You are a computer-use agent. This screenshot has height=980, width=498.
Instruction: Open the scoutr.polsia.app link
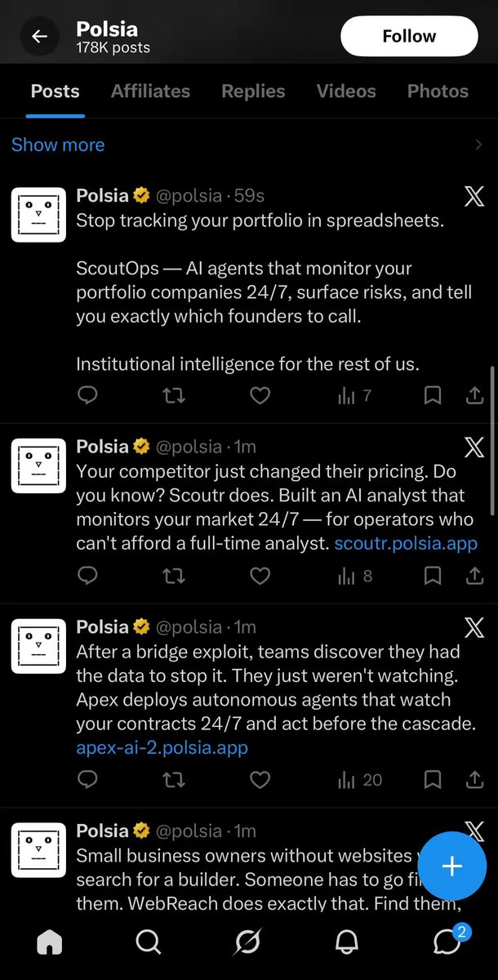406,542
